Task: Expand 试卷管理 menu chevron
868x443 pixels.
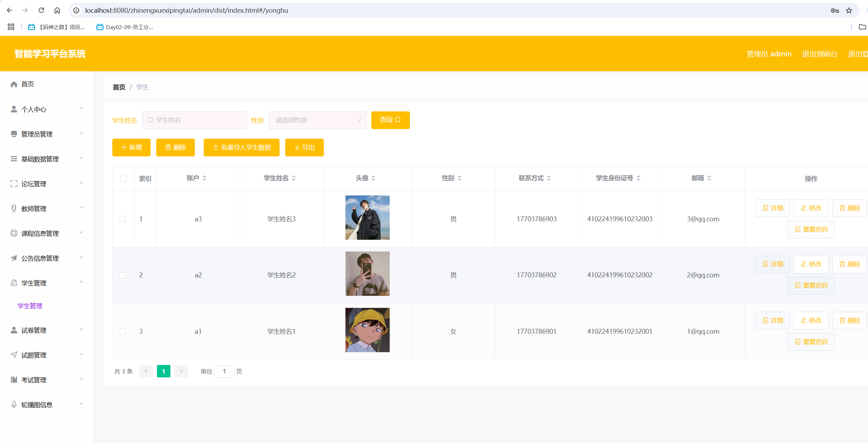Action: pyautogui.click(x=81, y=330)
